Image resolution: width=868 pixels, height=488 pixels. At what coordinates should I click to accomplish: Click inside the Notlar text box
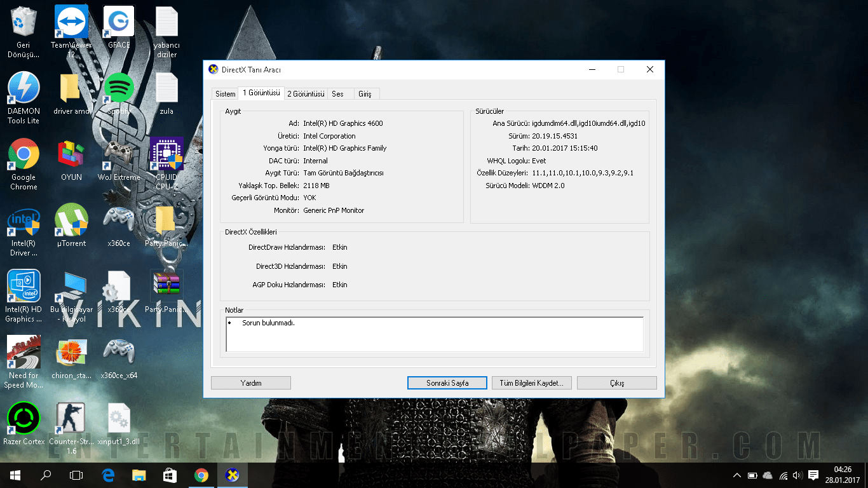click(435, 334)
